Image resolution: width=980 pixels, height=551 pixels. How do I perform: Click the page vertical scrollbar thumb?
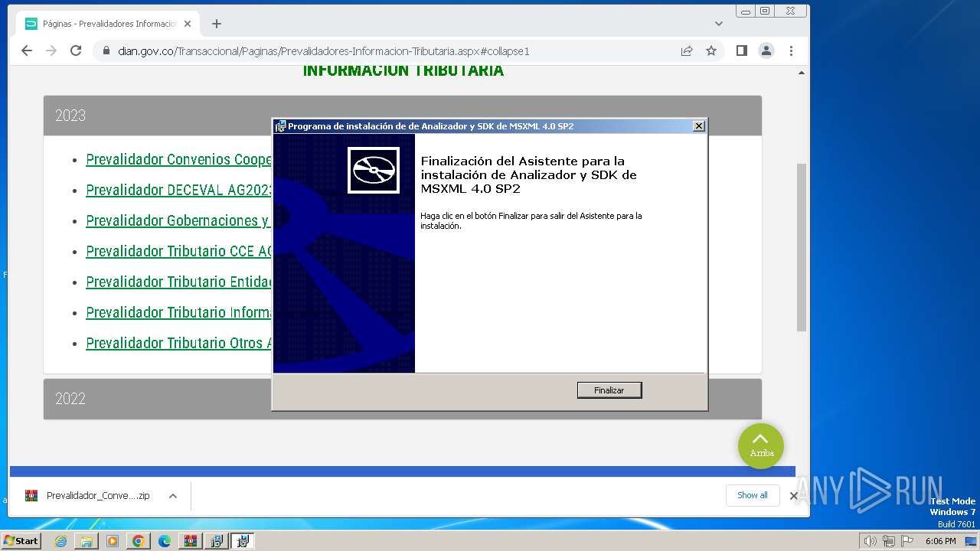pos(802,246)
